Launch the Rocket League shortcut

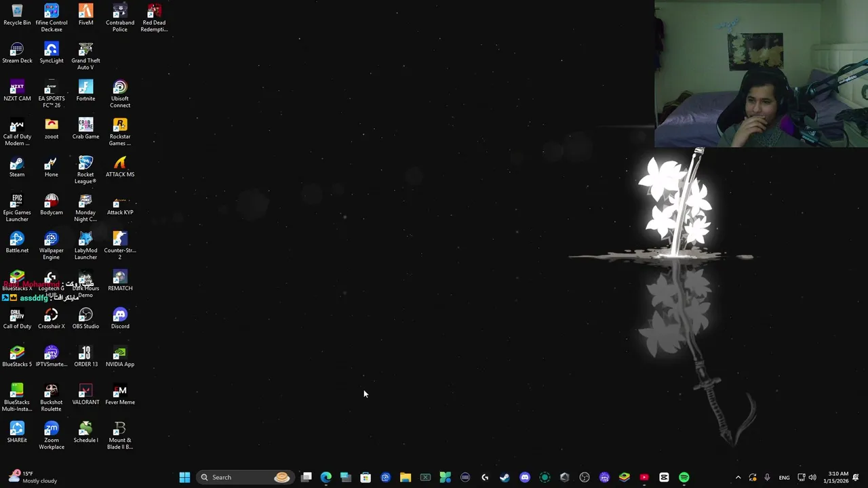click(x=85, y=170)
